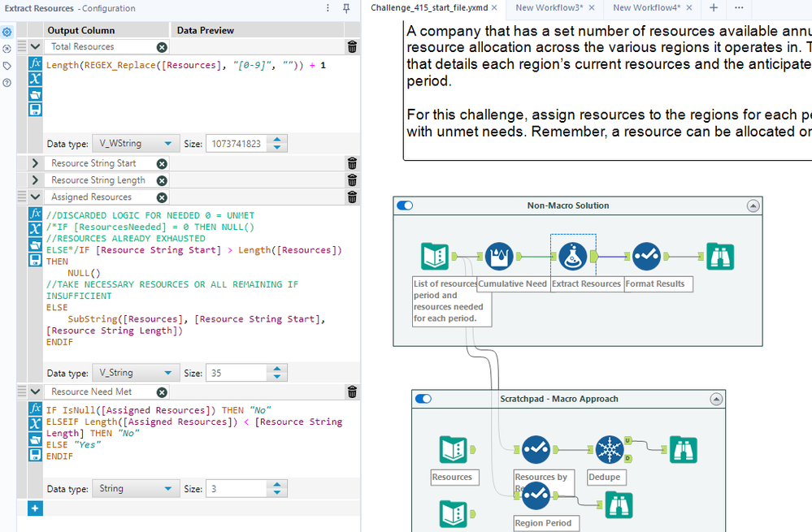812x532 pixels.
Task: Expand the Resource String Length expression
Action: coord(35,180)
